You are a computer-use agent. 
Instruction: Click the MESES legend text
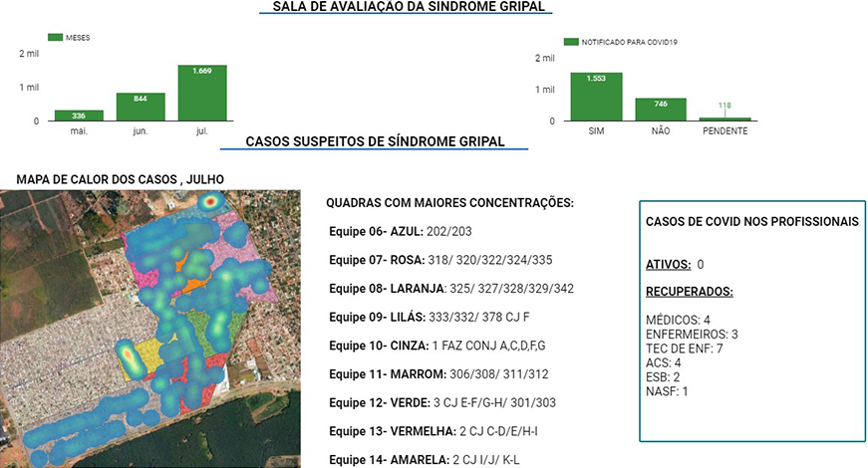pos(78,38)
